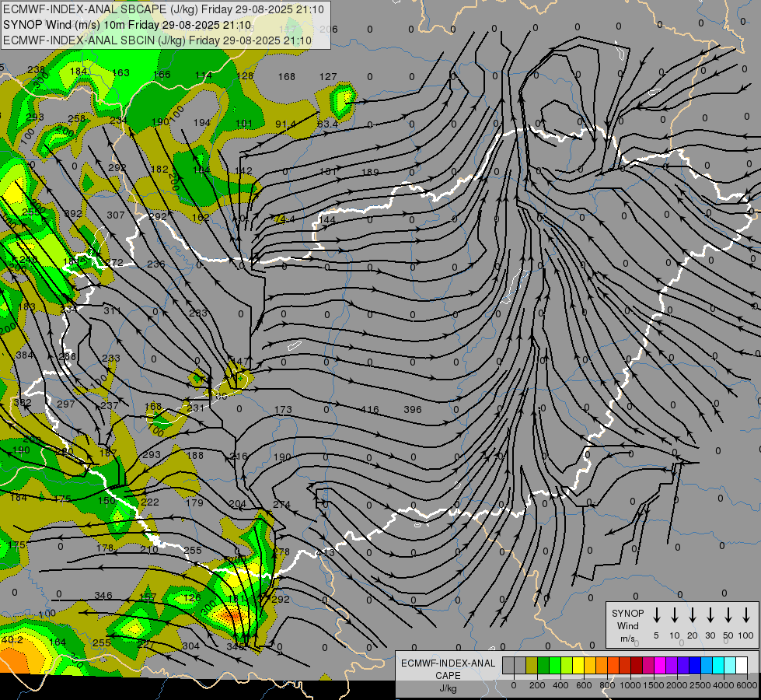
Task: Click the 274 value on the map
Action: [281, 504]
